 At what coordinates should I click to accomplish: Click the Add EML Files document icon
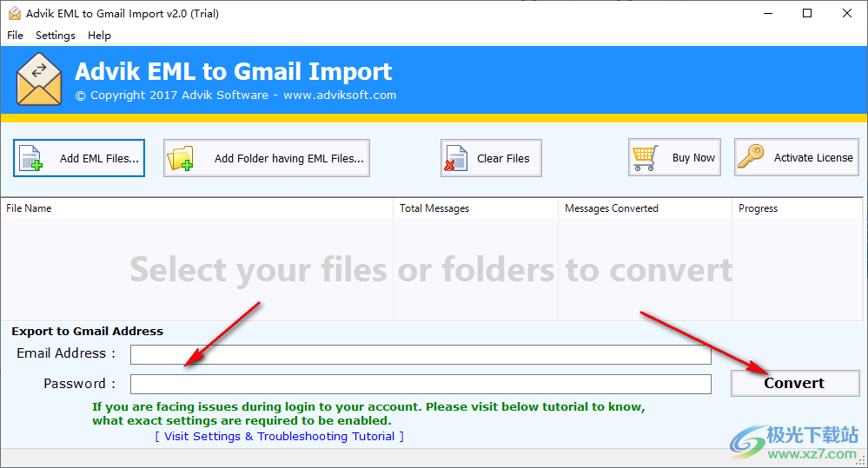(31, 158)
